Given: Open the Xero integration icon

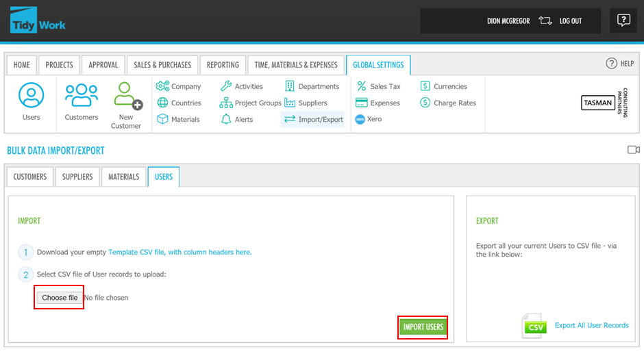Looking at the screenshot, I should [x=360, y=120].
